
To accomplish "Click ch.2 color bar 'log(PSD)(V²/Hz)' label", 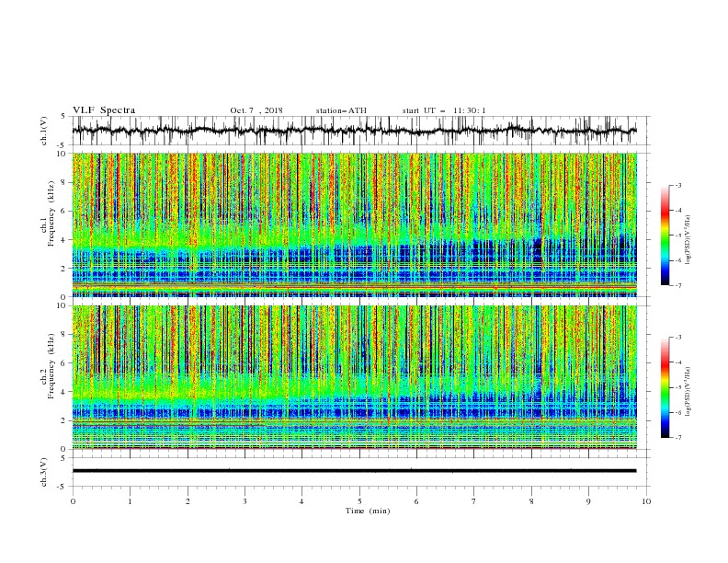I will click(x=688, y=392).
